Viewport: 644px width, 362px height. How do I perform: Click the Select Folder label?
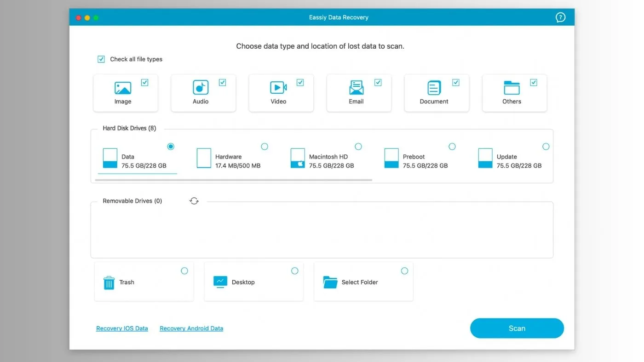click(x=360, y=283)
